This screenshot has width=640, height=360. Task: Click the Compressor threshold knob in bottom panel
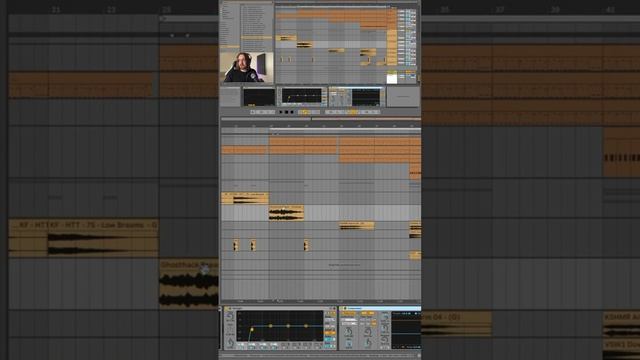pyautogui.click(x=349, y=331)
